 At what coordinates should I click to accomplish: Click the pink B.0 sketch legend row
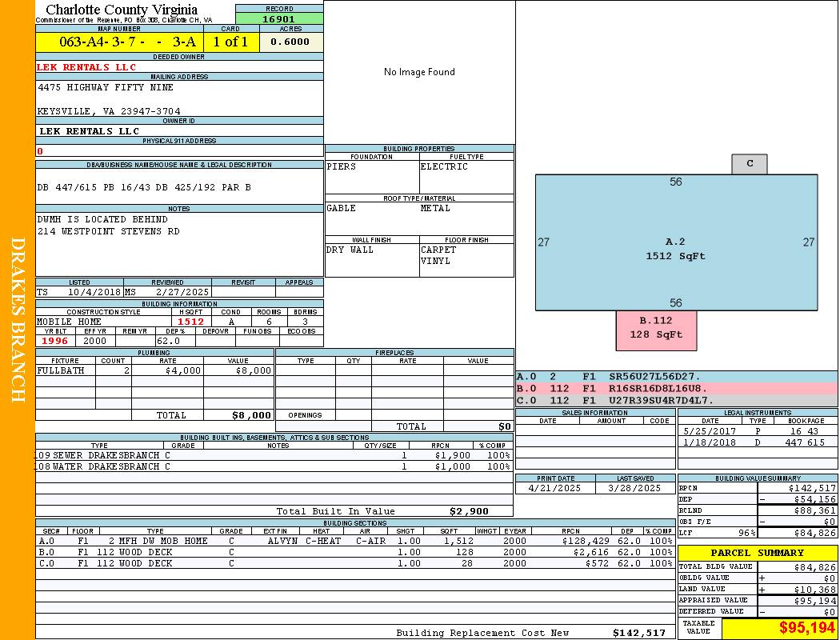tap(676, 388)
